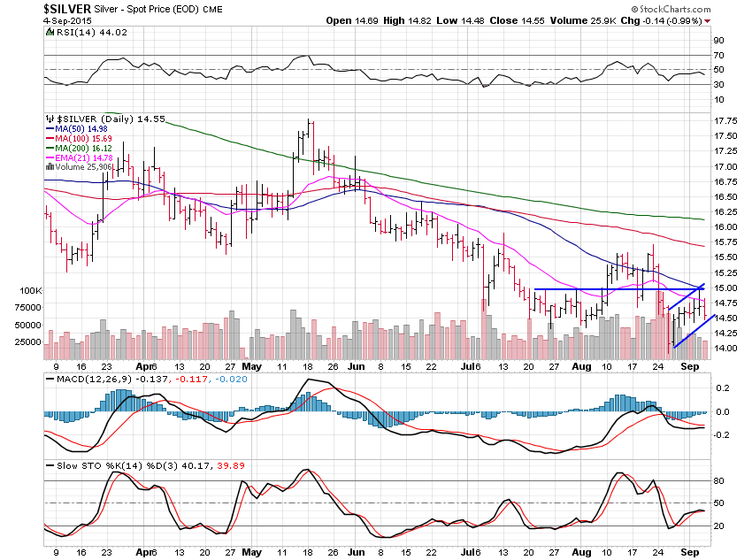Click the Slow STO %K(14) %D(3) label
Viewport: 752px width, 560px height.
118,465
